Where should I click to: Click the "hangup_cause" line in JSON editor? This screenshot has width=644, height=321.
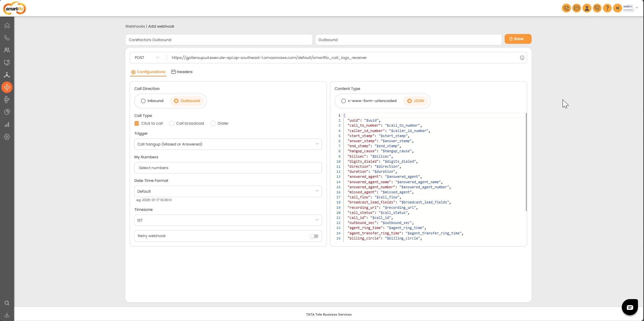tap(380, 151)
